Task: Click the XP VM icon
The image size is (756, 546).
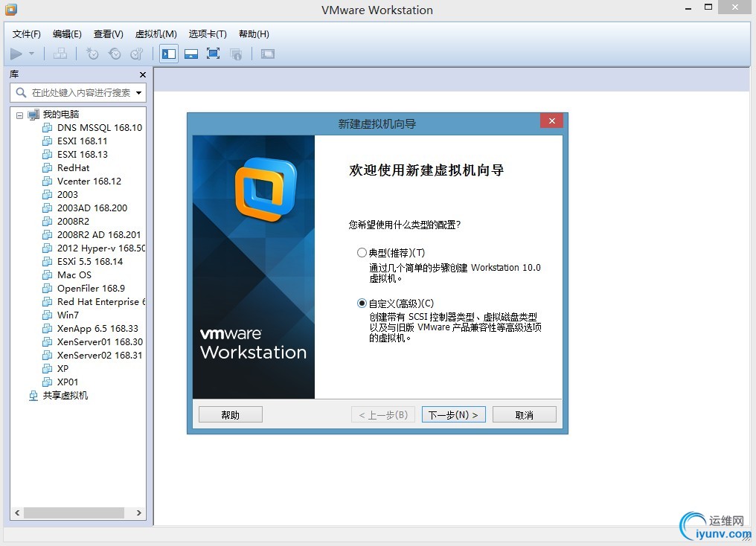Action: [x=48, y=369]
